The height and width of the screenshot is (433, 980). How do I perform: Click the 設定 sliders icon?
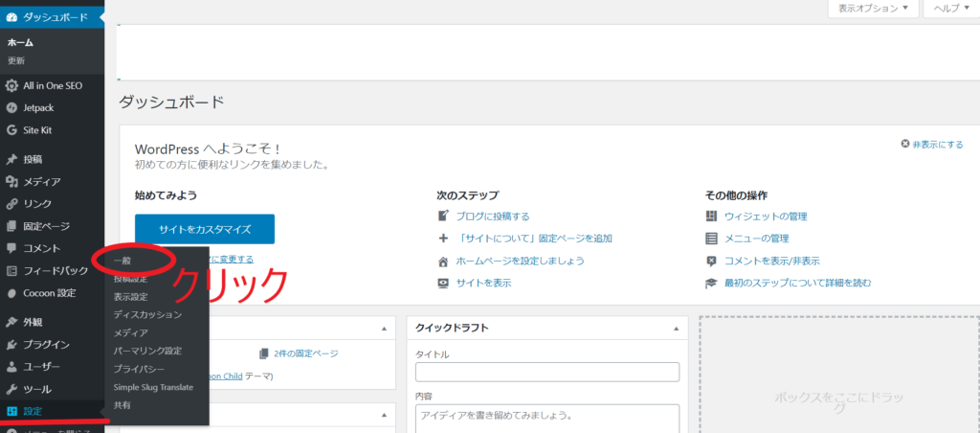pyautogui.click(x=11, y=411)
